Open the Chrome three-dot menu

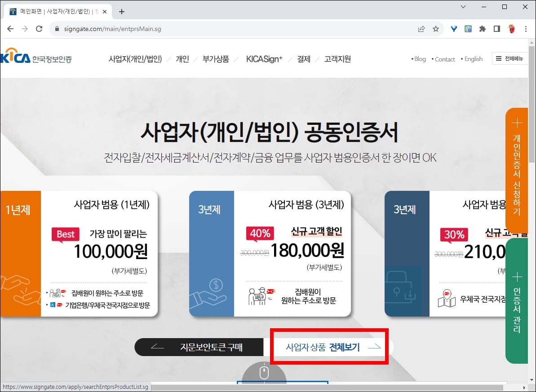click(526, 28)
